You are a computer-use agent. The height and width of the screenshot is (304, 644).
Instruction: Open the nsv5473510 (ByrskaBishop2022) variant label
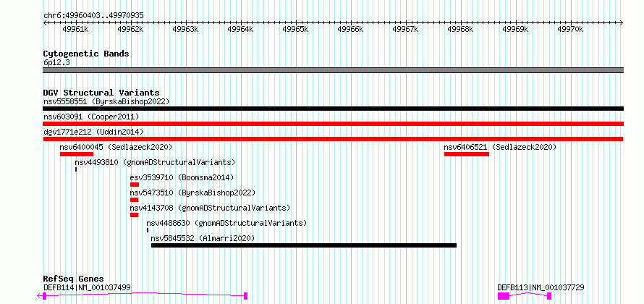(192, 193)
